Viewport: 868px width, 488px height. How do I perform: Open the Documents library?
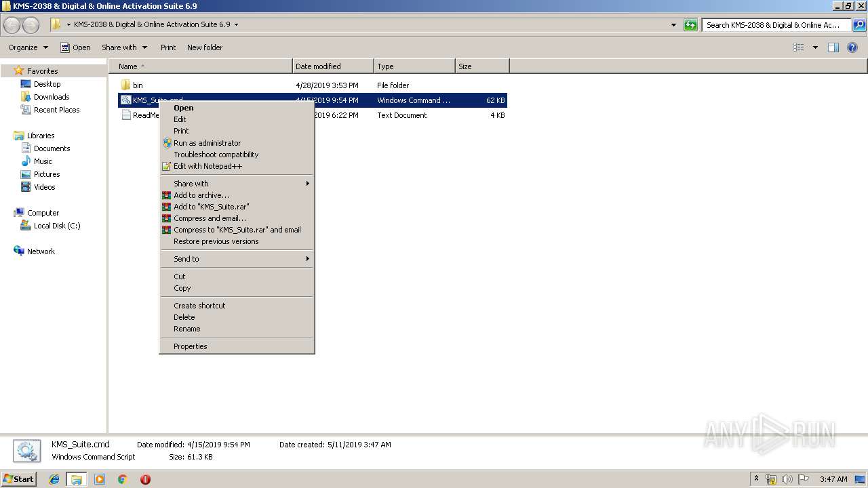52,148
